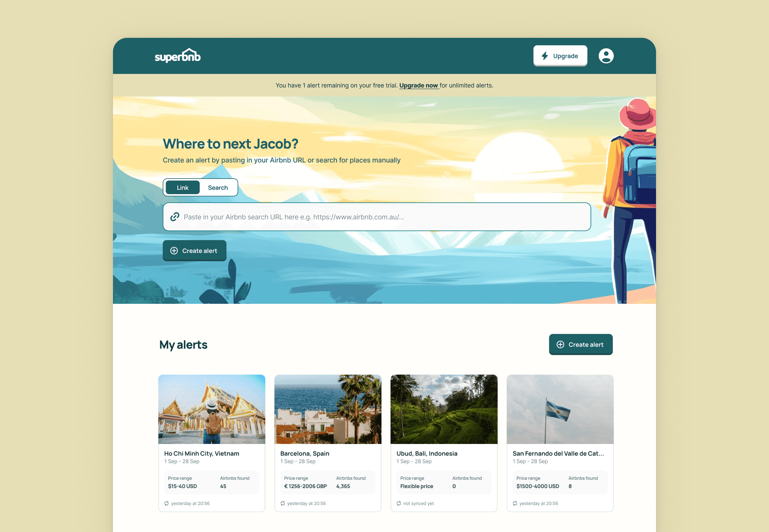Click the chain link icon in URL field
Viewport: 769px width, 532px height.
click(x=175, y=217)
